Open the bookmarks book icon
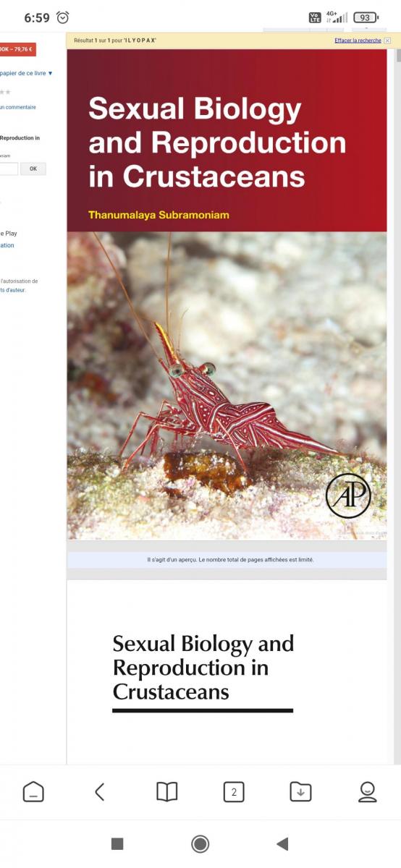The height and width of the screenshot is (868, 401). pyautogui.click(x=167, y=792)
